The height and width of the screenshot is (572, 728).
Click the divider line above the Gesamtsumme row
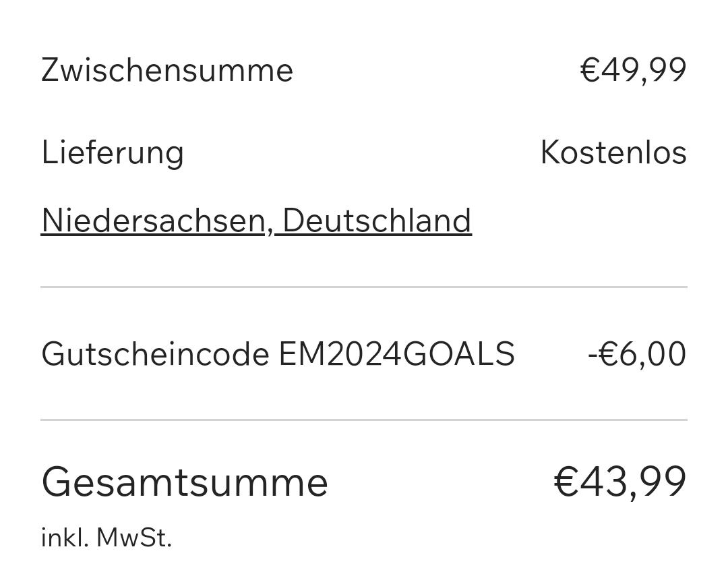(x=364, y=420)
